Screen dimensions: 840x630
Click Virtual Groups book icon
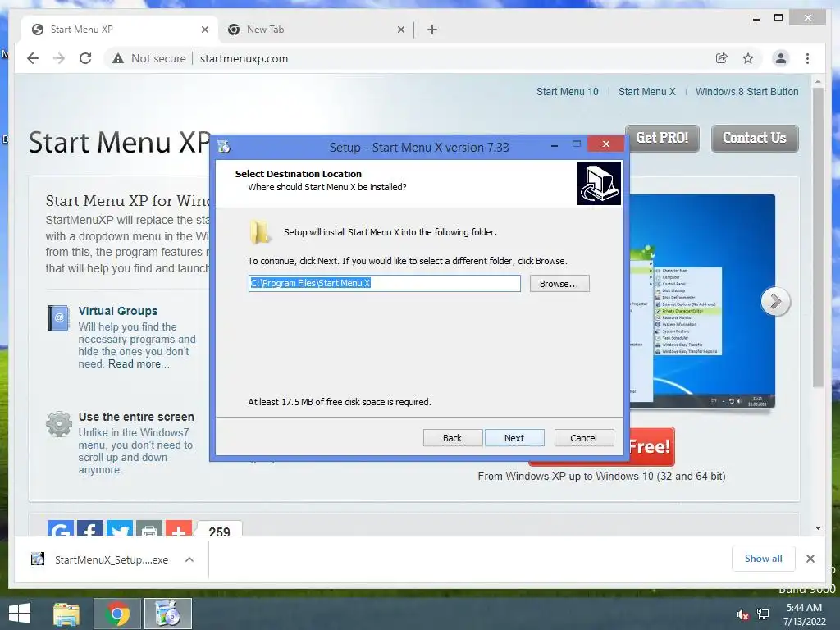(58, 317)
